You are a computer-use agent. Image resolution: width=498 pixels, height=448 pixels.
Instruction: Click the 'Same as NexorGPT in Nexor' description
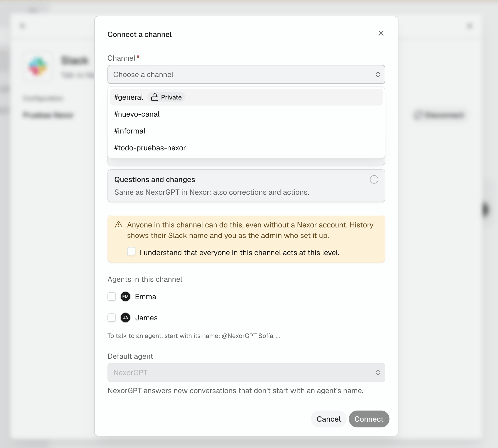pyautogui.click(x=212, y=192)
